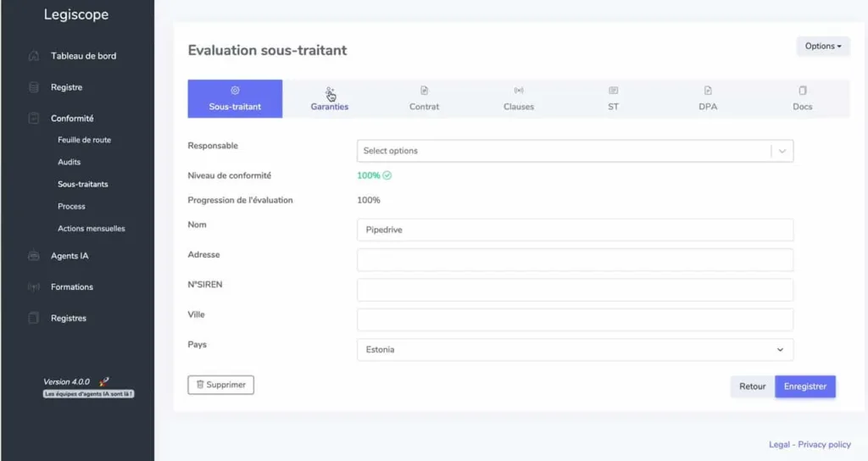Viewport: 868px width, 461px height.
Task: Click the Registre database icon in sidebar
Action: coord(34,87)
